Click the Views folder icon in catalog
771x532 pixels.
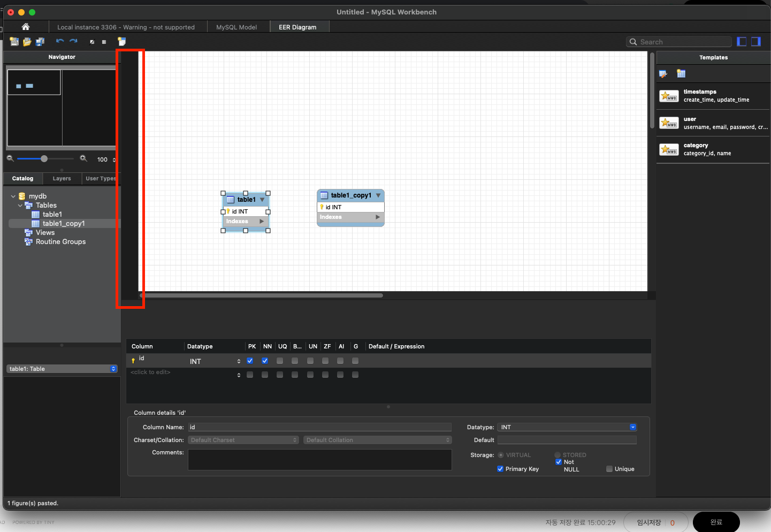pos(29,233)
